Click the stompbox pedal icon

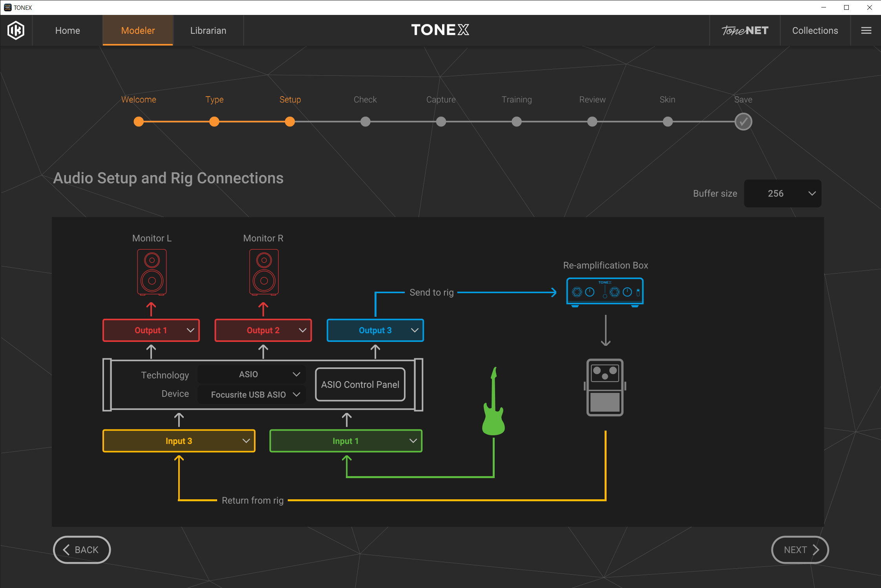point(605,387)
